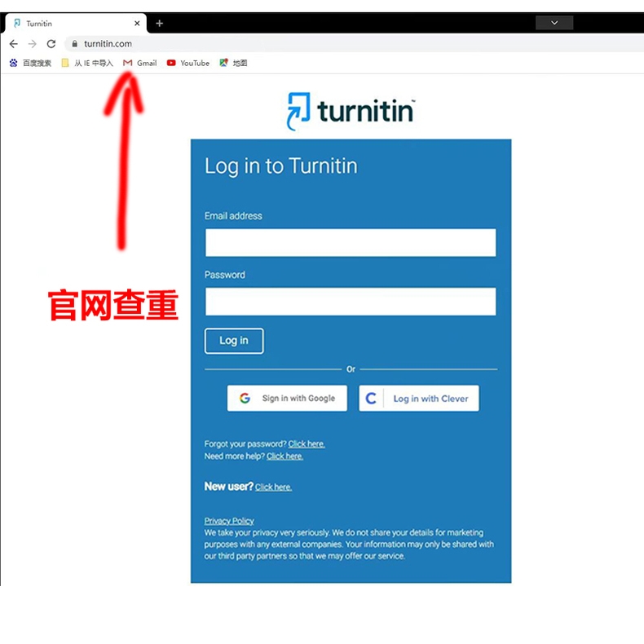The height and width of the screenshot is (644, 644).
Task: Click 'Need more help?' Click here link
Action: (x=285, y=457)
